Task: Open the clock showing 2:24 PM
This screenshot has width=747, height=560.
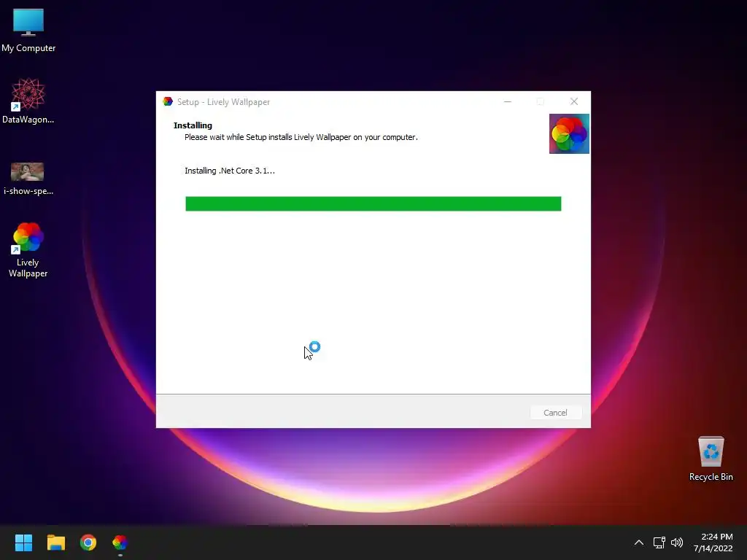Action: 713,542
